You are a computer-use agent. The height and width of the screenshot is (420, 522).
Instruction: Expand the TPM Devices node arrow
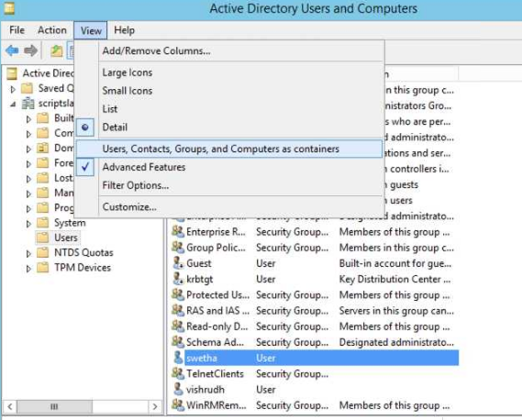[29, 269]
